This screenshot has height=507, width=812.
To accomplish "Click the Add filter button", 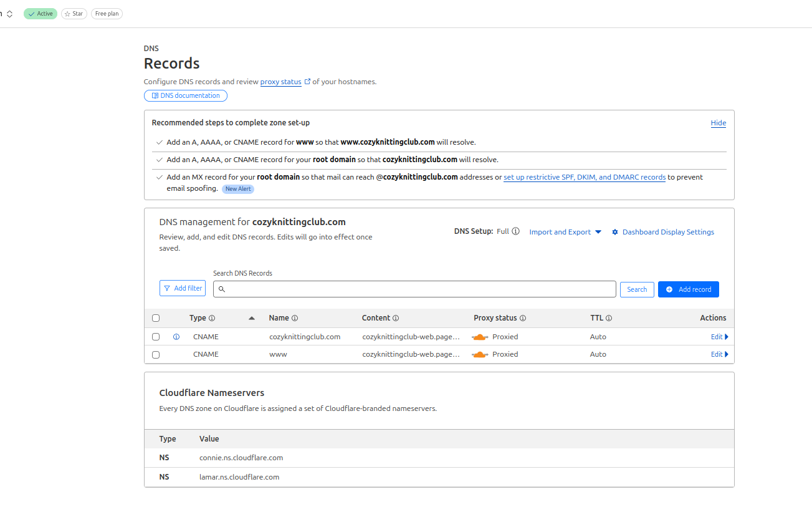I will click(x=183, y=288).
